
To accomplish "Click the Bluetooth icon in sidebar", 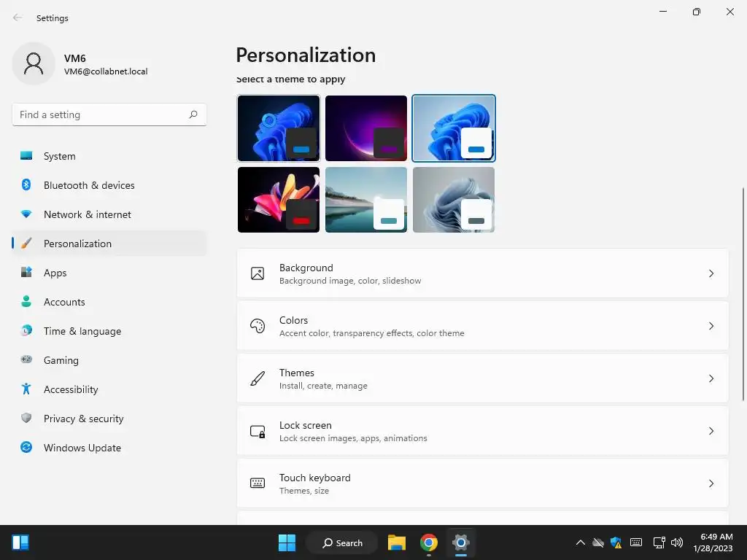I will pyautogui.click(x=26, y=184).
